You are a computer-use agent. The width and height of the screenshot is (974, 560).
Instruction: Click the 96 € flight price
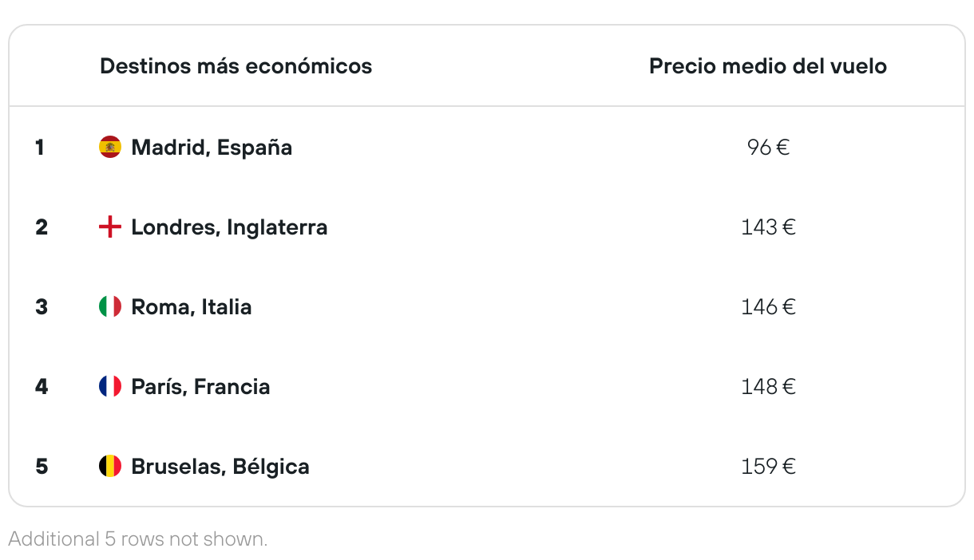click(x=768, y=148)
